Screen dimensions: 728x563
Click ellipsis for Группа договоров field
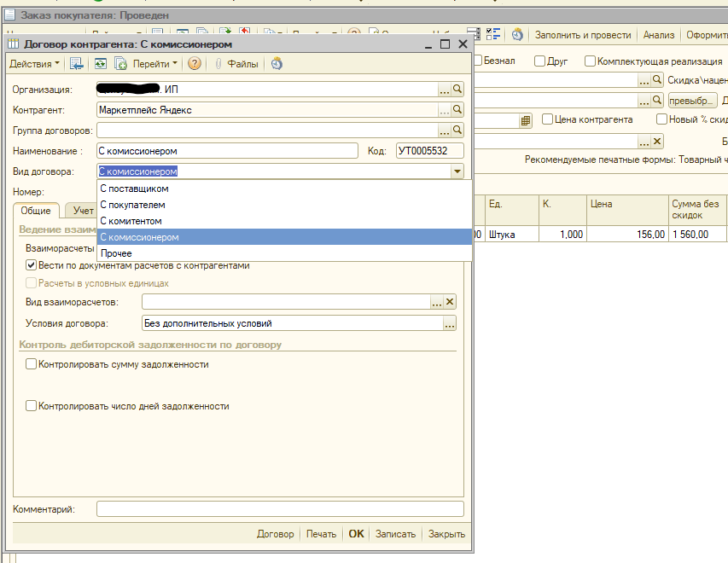click(445, 131)
